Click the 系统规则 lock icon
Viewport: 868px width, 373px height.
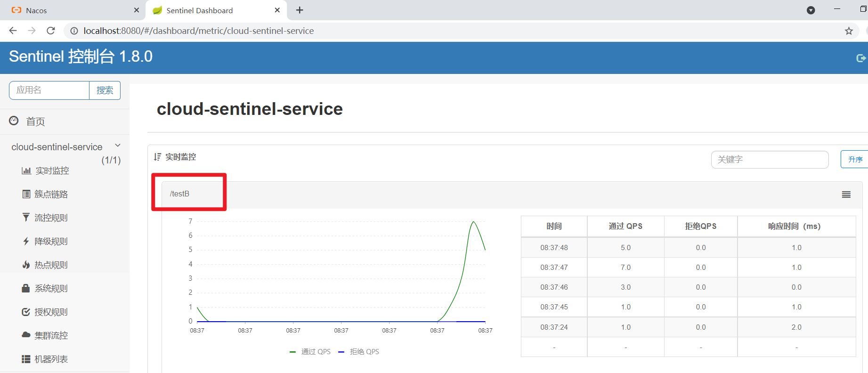(26, 288)
